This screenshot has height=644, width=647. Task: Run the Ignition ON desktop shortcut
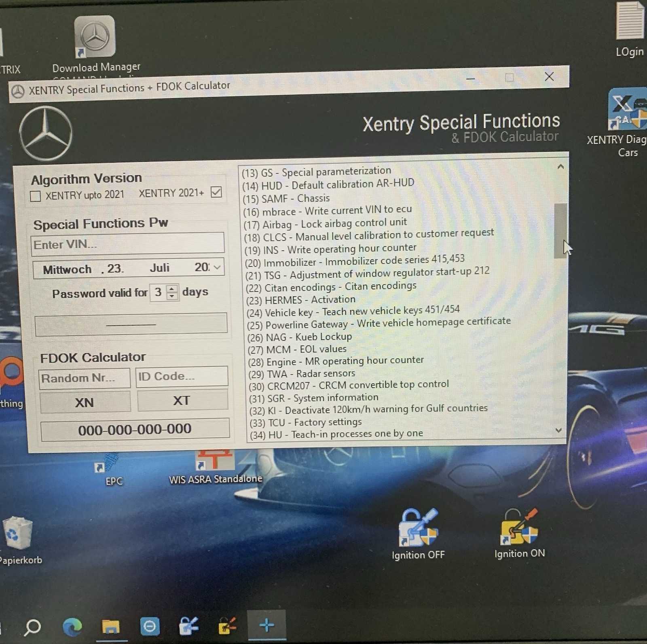(520, 534)
